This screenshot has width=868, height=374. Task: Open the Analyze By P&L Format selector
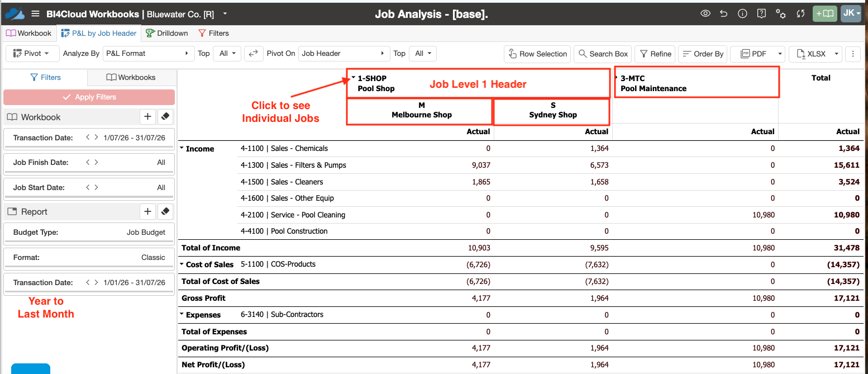pos(147,54)
